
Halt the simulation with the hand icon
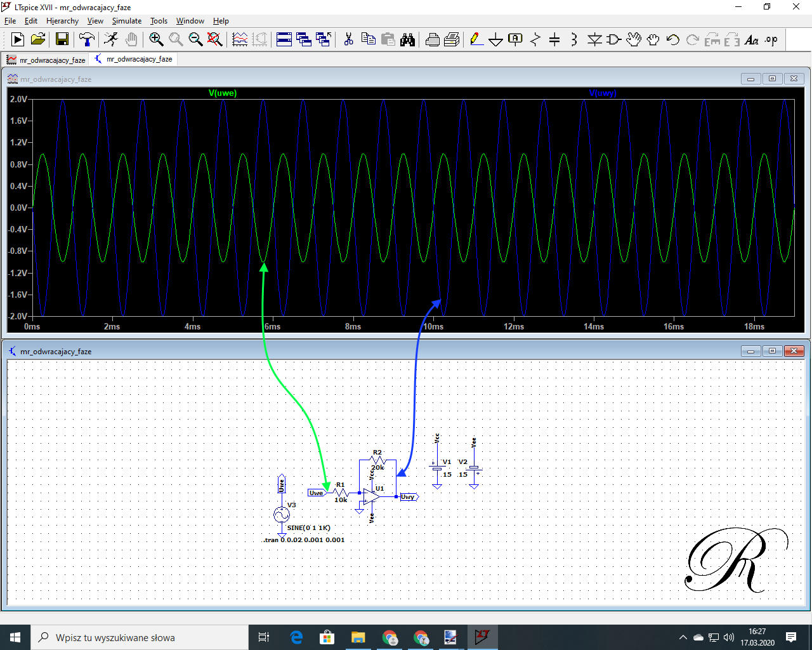click(131, 39)
